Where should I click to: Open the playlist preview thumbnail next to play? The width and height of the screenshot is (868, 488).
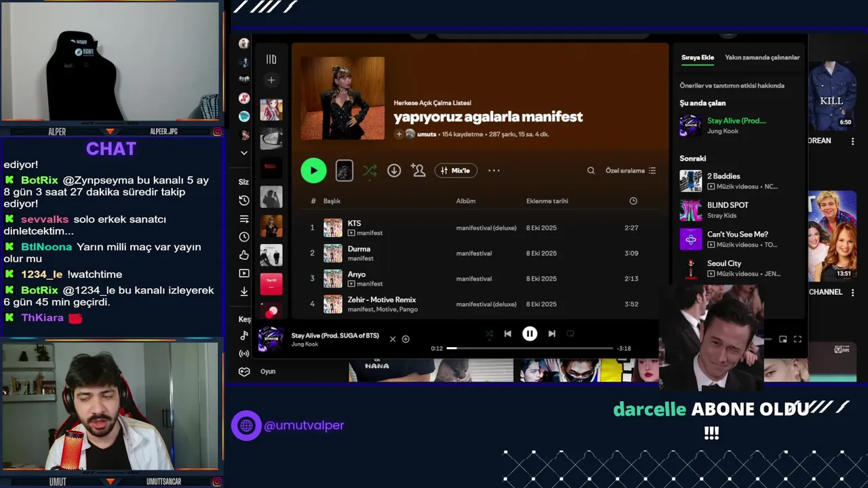coord(344,171)
